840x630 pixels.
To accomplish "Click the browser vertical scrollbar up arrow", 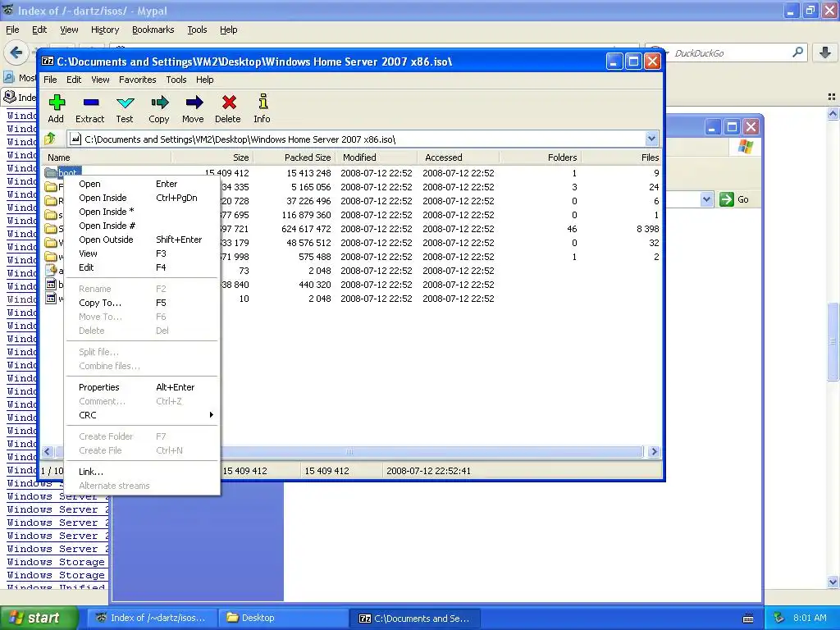I will click(x=833, y=113).
